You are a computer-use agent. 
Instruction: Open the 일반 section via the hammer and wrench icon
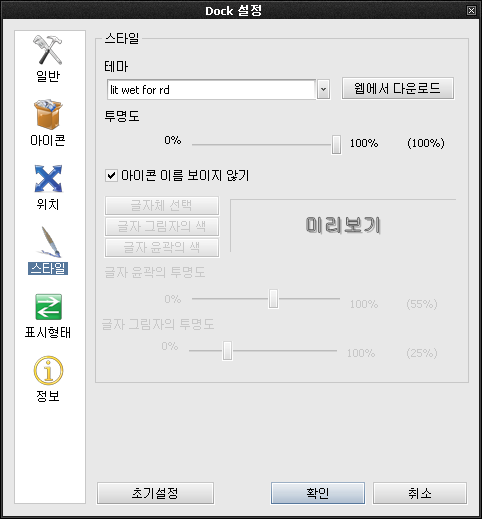(x=47, y=50)
